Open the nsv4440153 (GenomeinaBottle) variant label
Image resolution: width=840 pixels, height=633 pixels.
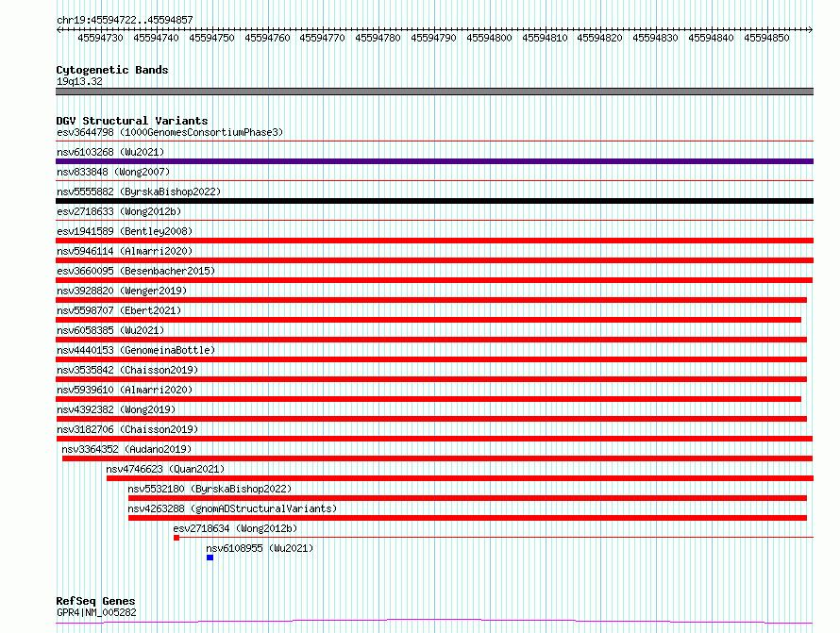136,350
